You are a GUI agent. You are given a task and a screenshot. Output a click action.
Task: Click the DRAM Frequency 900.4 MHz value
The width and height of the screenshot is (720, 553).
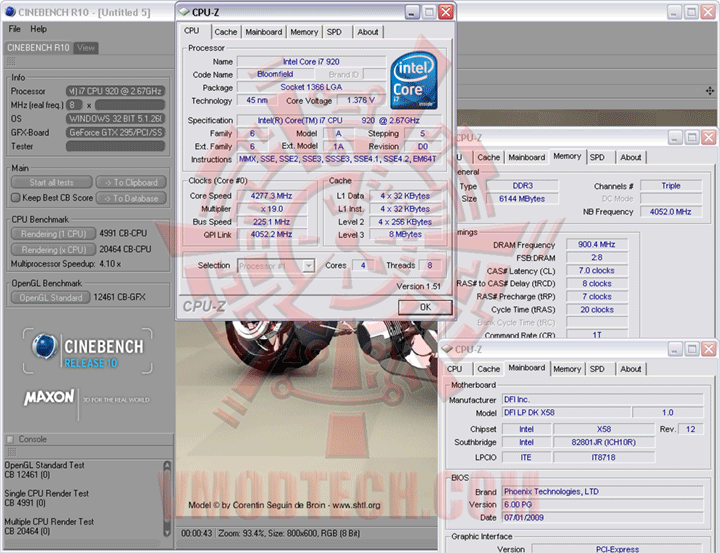[x=596, y=244]
